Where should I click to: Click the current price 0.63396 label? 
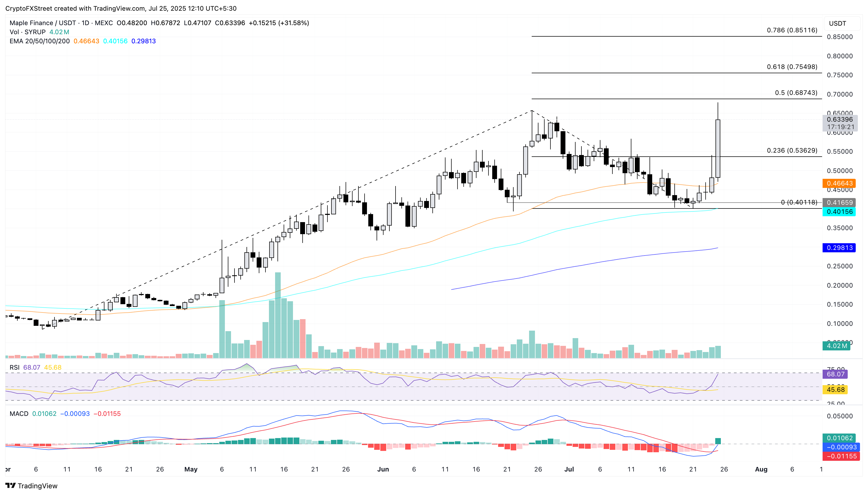tap(840, 120)
